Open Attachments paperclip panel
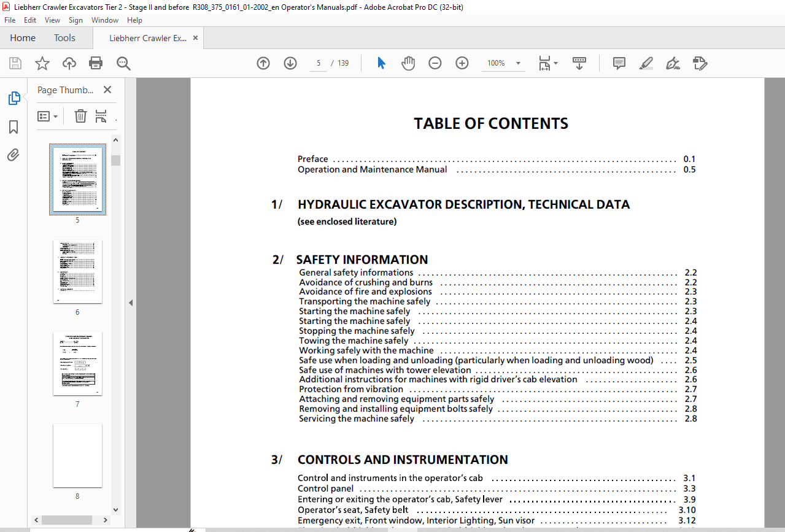 tap(14, 155)
